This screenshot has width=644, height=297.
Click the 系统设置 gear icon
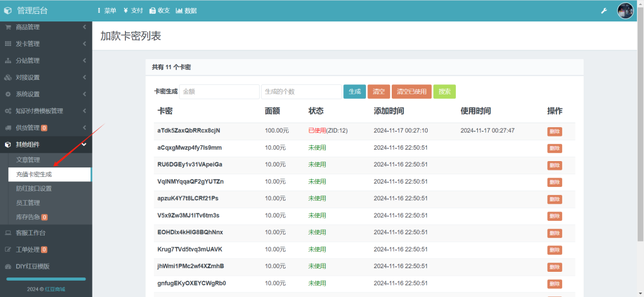coord(8,94)
